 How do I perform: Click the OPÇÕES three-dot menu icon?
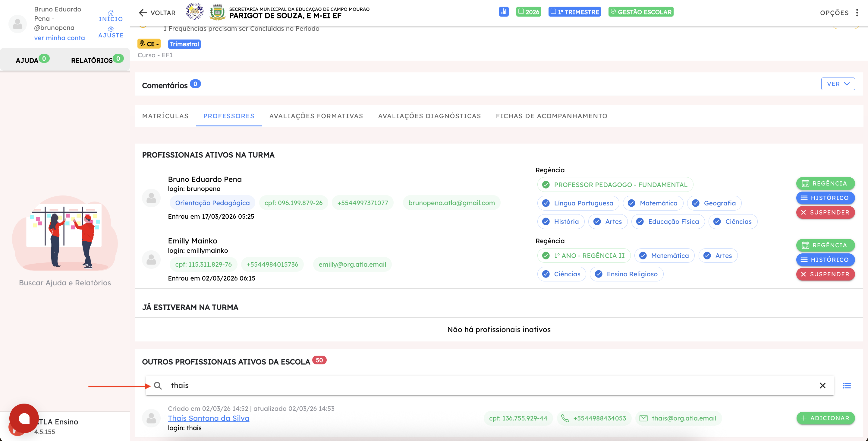857,13
